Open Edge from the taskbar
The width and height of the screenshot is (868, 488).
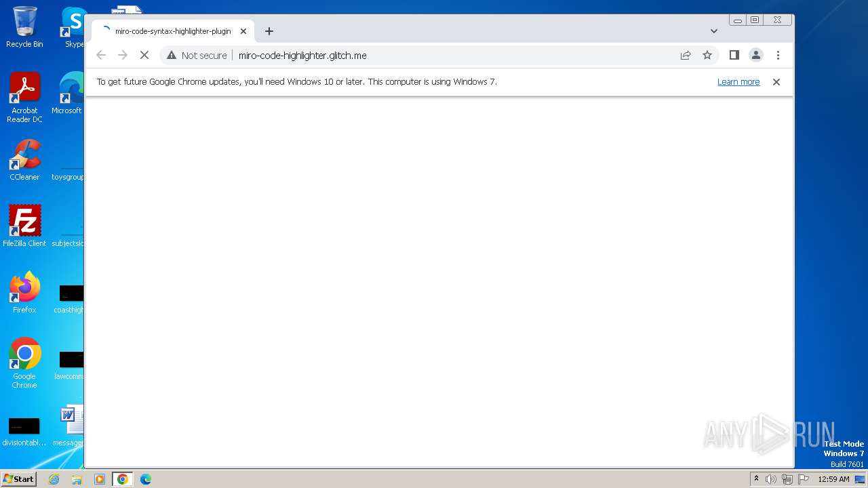(145, 479)
